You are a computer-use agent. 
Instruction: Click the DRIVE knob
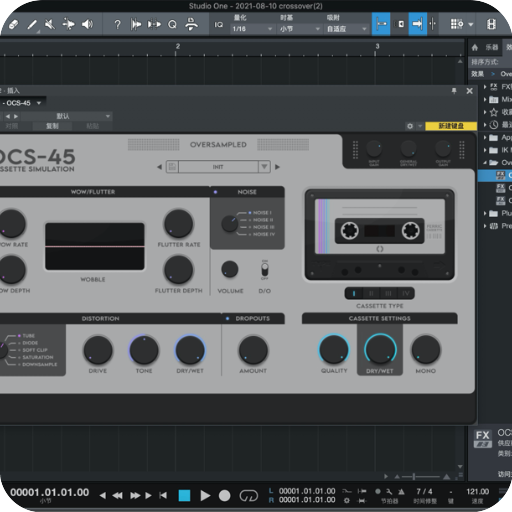(98, 350)
